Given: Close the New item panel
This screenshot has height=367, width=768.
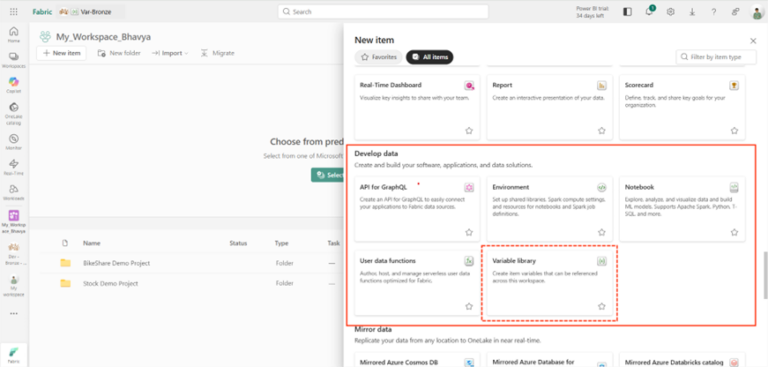Looking at the screenshot, I should [x=753, y=41].
